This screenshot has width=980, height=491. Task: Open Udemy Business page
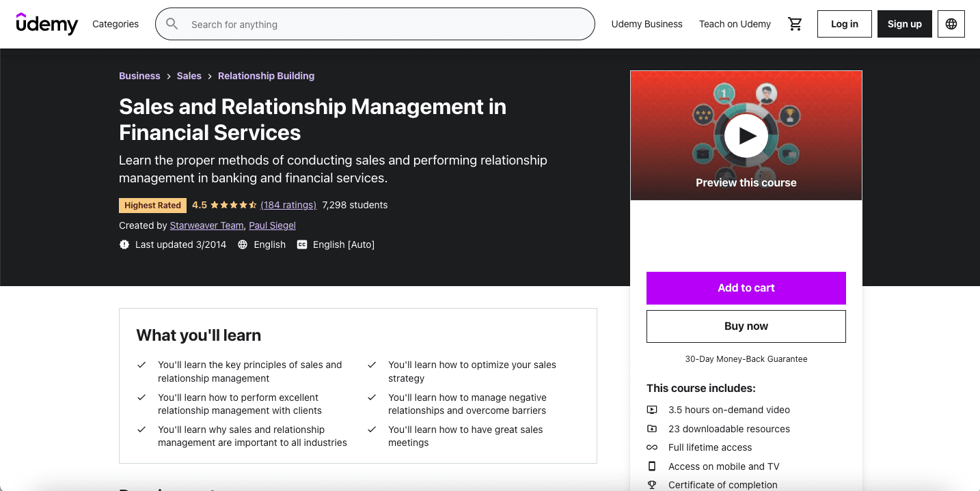[x=646, y=23]
